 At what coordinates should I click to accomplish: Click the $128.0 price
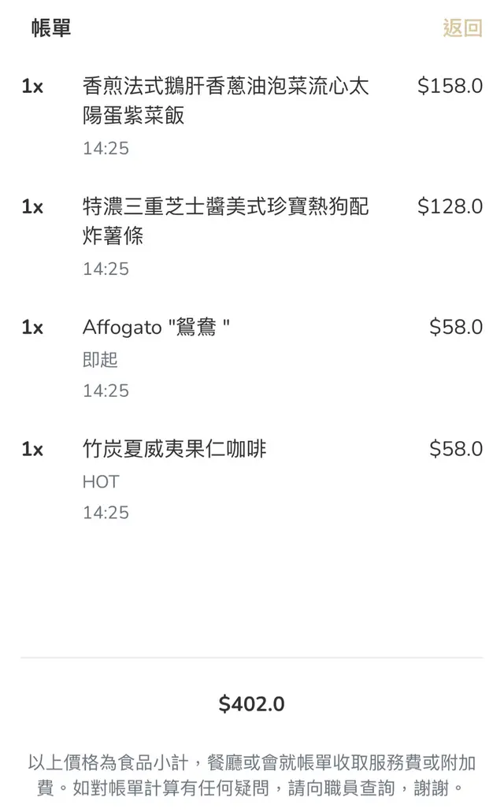point(450,206)
